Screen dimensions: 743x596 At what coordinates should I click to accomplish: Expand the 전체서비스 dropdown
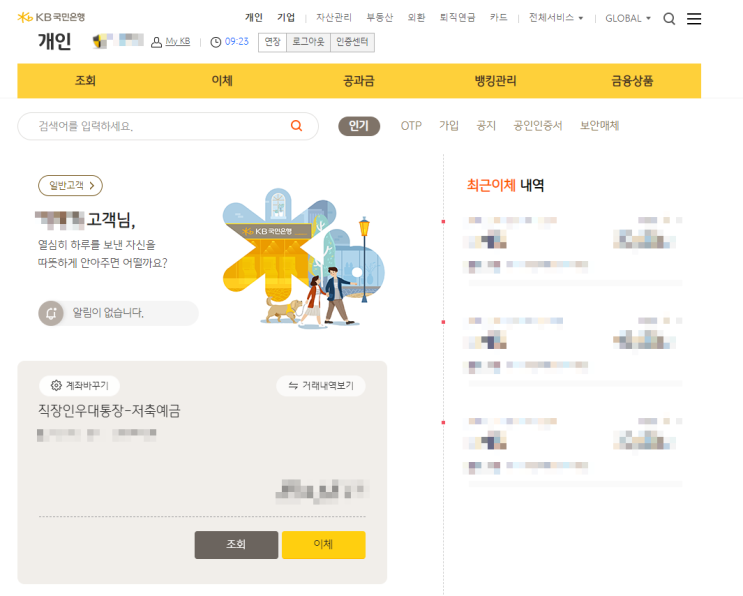click(556, 18)
